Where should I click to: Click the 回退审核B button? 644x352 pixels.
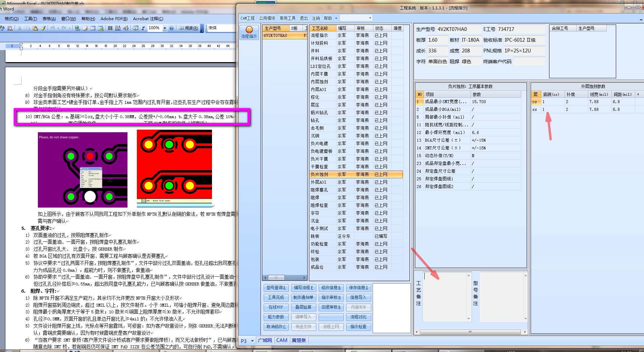tap(331, 307)
